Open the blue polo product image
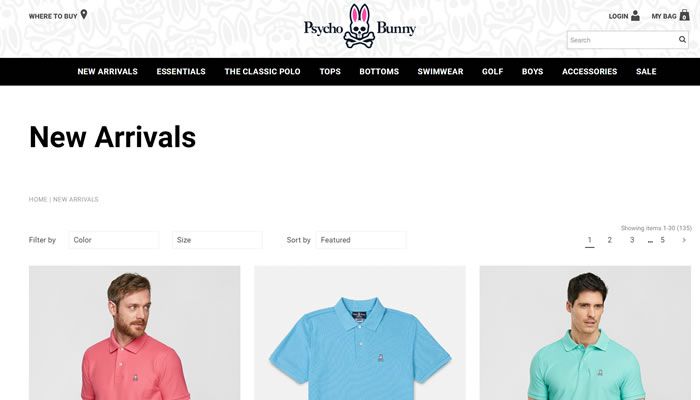 tap(360, 333)
